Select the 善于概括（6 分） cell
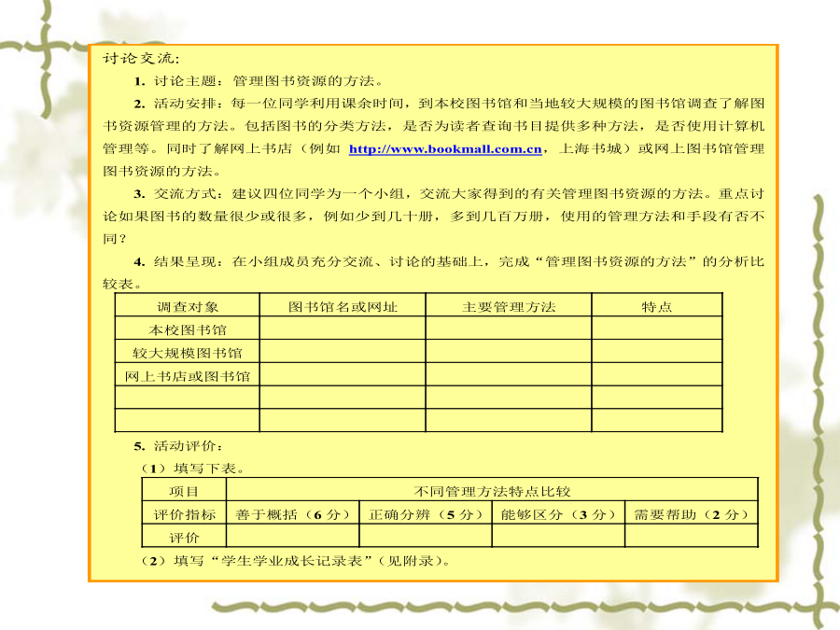840x630 pixels. 292,514
